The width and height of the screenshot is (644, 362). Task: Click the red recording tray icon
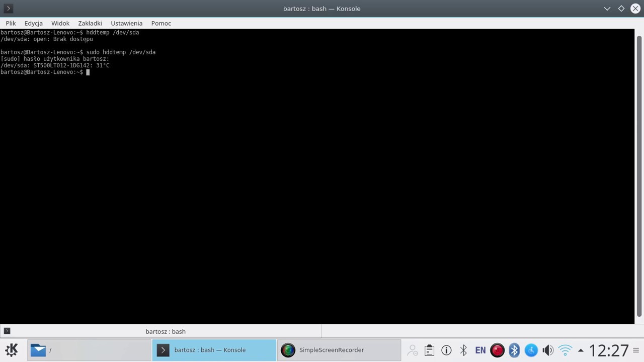(x=497, y=350)
